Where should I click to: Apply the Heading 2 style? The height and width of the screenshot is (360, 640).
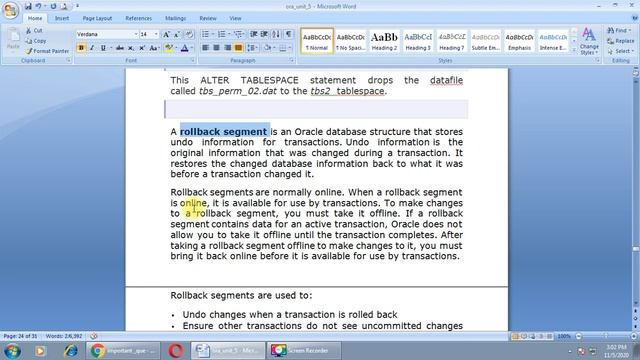click(384, 41)
